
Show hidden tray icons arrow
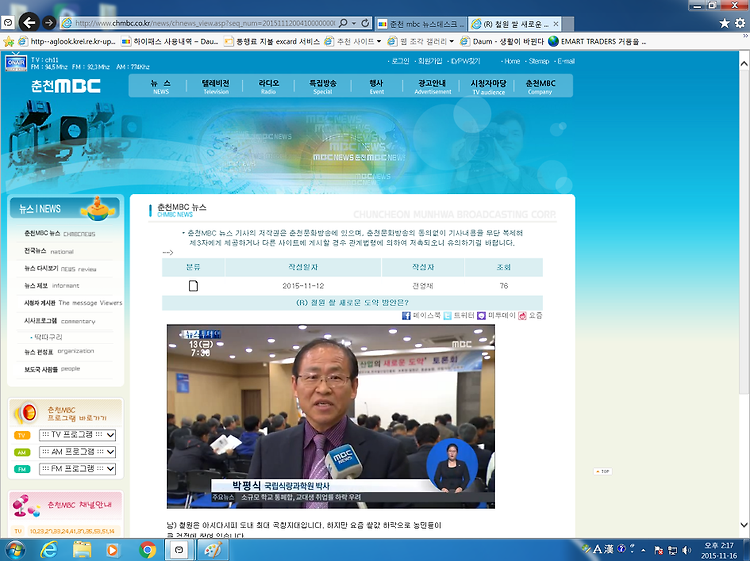point(643,550)
